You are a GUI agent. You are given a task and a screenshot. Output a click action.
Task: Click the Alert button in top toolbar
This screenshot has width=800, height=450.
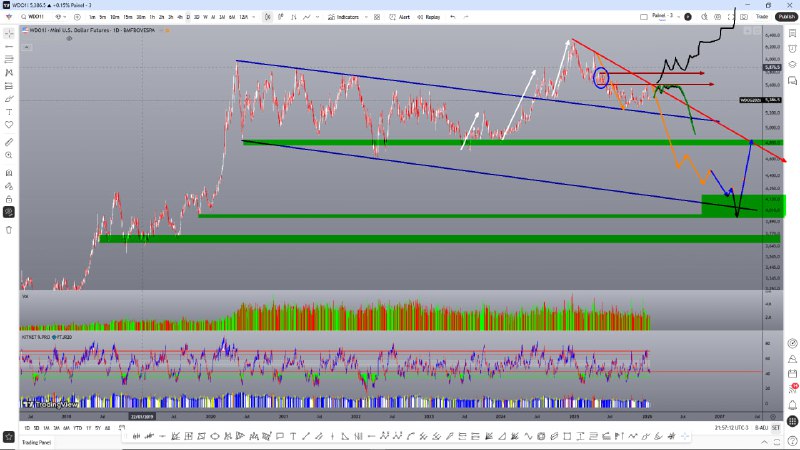[x=402, y=17]
